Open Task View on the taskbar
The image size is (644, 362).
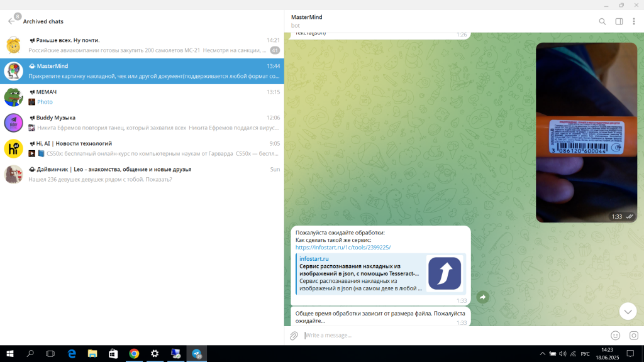click(x=50, y=354)
